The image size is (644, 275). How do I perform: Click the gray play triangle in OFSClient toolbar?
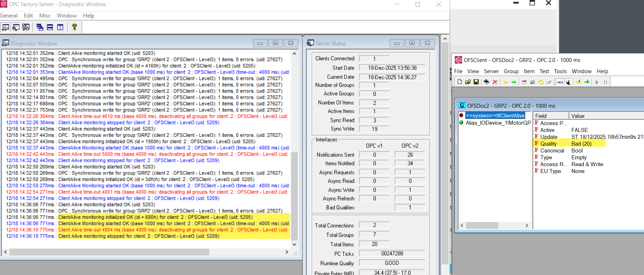[x=597, y=82]
